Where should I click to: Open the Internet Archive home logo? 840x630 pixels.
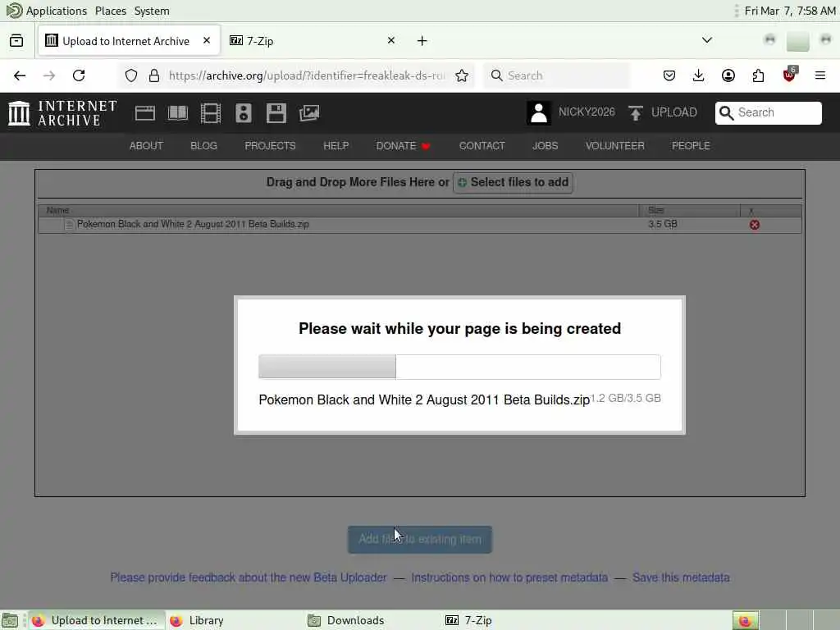62,113
